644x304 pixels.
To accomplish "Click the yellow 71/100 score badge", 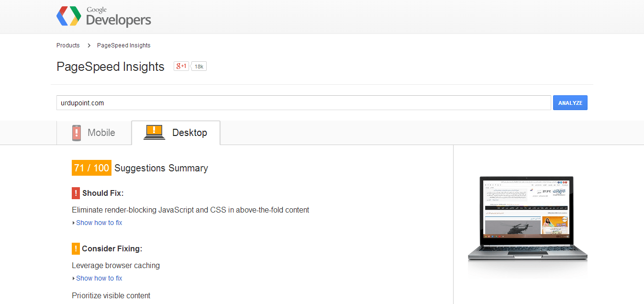I will click(91, 168).
